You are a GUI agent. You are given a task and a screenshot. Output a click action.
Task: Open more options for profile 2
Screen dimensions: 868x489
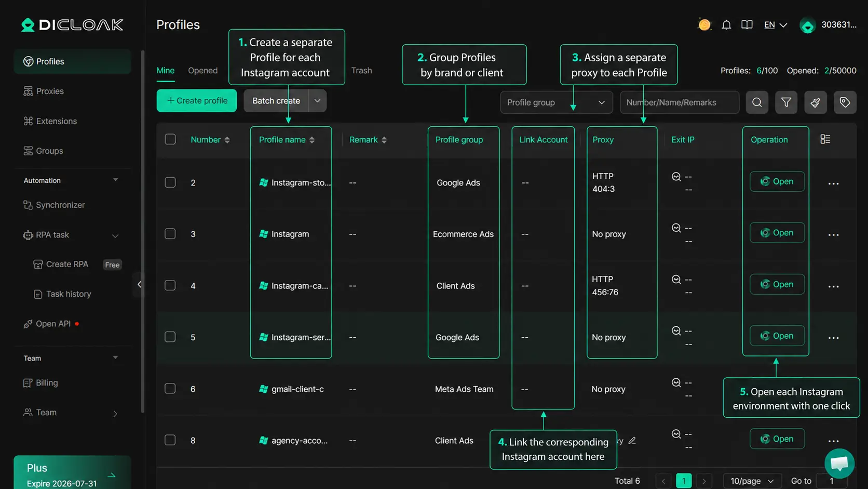(x=834, y=183)
